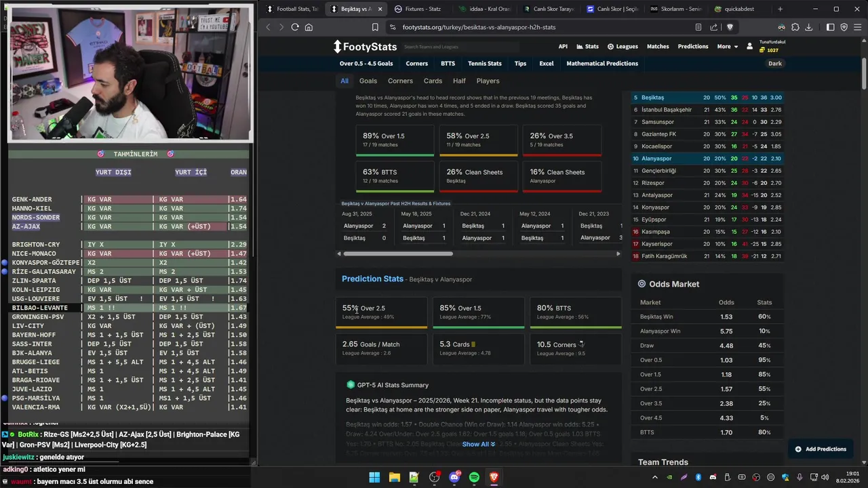Open File Explorer from the taskbar
Image resolution: width=868 pixels, height=488 pixels.
click(x=394, y=477)
